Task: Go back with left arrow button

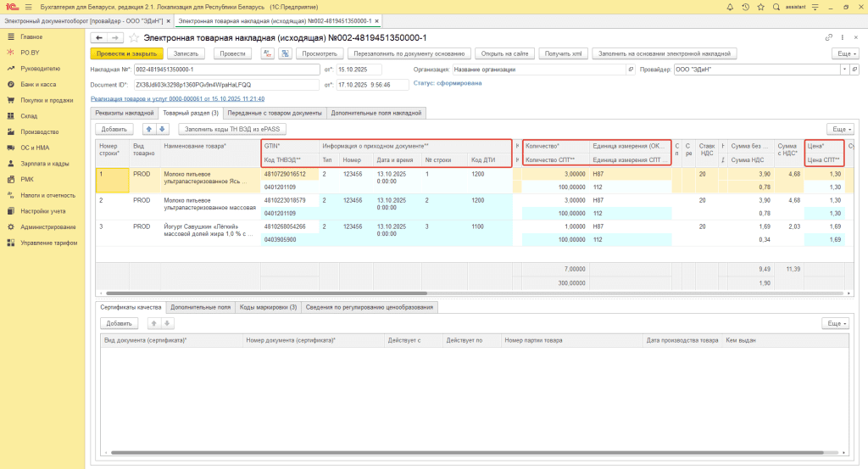Action: [x=99, y=38]
